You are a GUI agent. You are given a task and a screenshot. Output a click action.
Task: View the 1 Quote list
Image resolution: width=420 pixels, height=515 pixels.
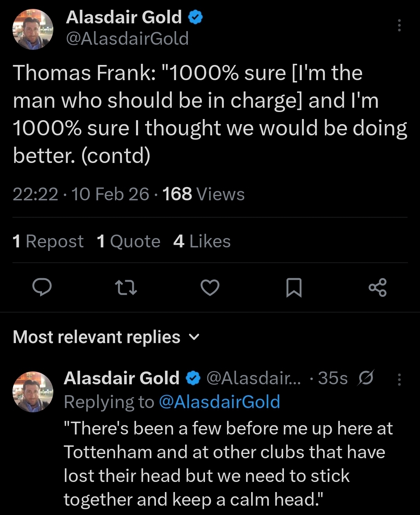pyautogui.click(x=128, y=241)
